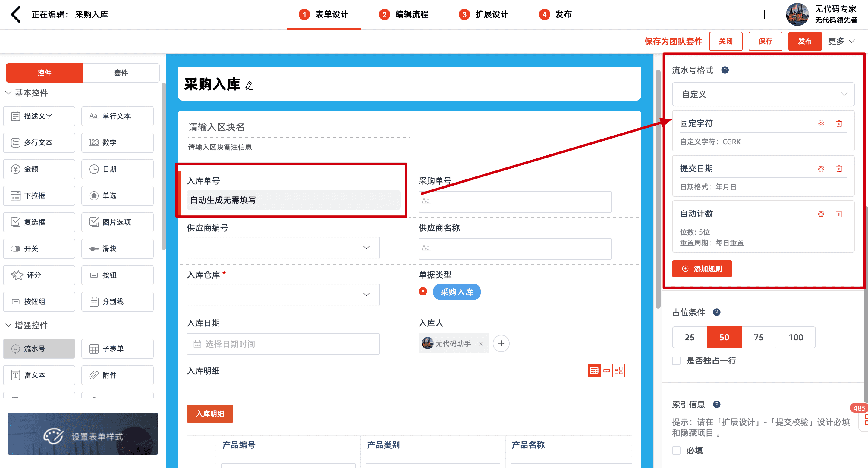This screenshot has width=868, height=468.
Task: Click the 添加规则 button
Action: [x=702, y=269]
